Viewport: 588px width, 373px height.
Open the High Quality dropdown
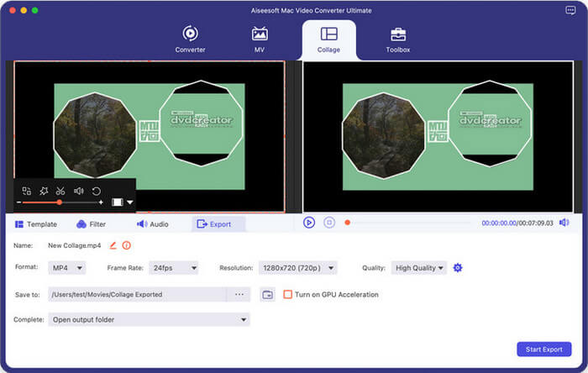click(419, 268)
